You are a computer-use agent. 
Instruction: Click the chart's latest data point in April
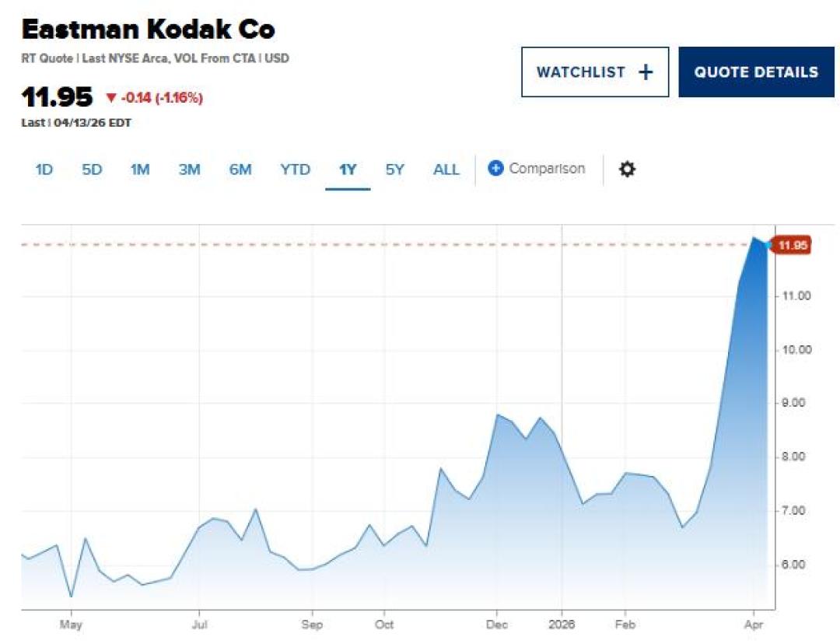(767, 245)
